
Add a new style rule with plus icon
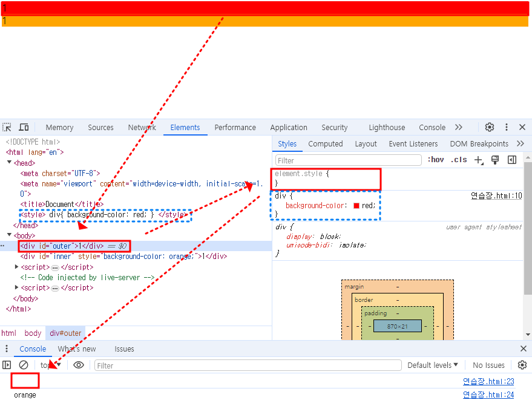[478, 160]
